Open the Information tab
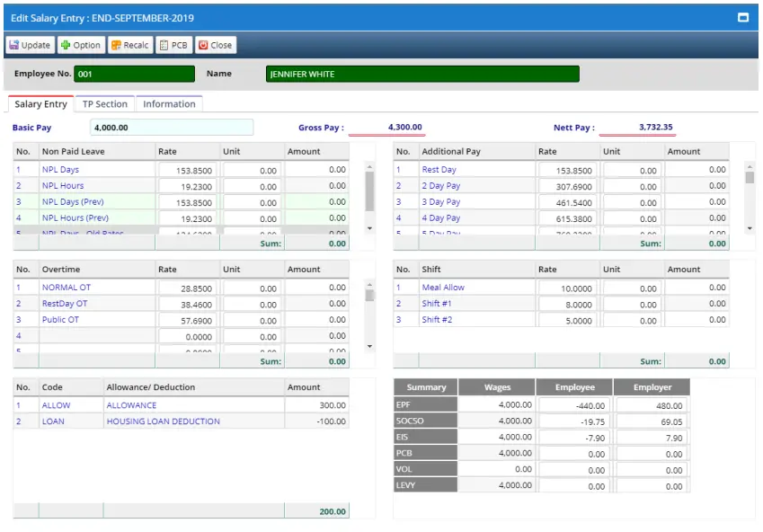Image resolution: width=763 pixels, height=532 pixels. pyautogui.click(x=169, y=103)
